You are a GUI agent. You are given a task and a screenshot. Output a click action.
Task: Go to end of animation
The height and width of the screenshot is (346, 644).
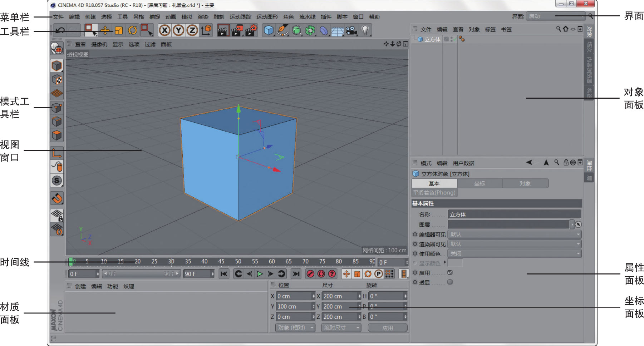[296, 274]
